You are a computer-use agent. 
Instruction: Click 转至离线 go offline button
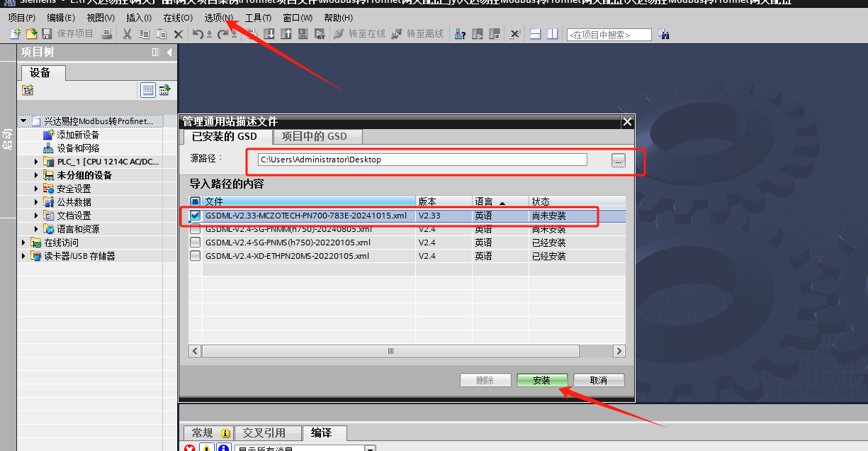(x=417, y=34)
